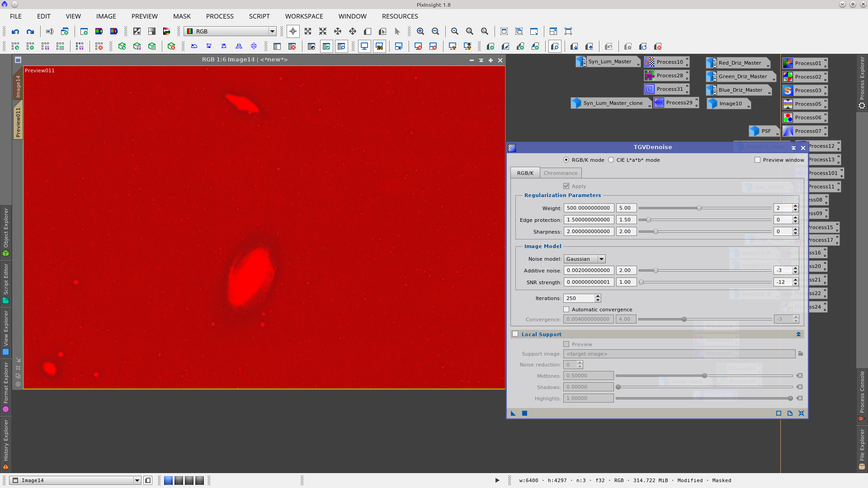Open the History Explorer side panel
This screenshot has width=868, height=488.
6,443
